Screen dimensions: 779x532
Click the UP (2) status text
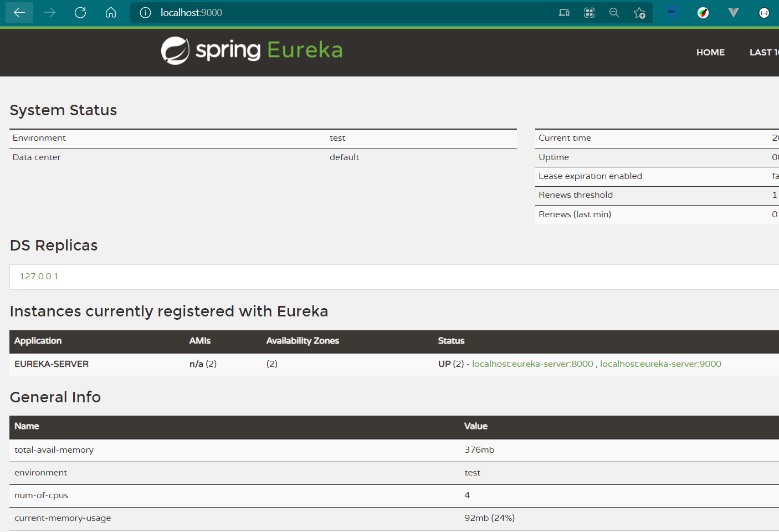tap(451, 364)
